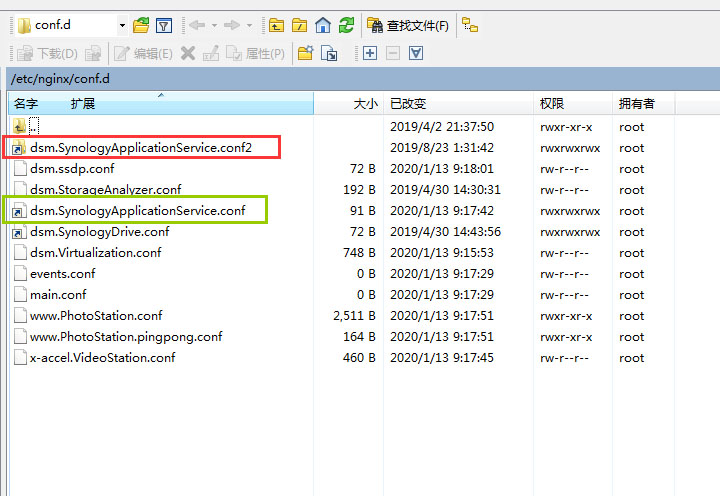The height and width of the screenshot is (496, 720).
Task: Click file icon of main.conf
Action: (20, 295)
